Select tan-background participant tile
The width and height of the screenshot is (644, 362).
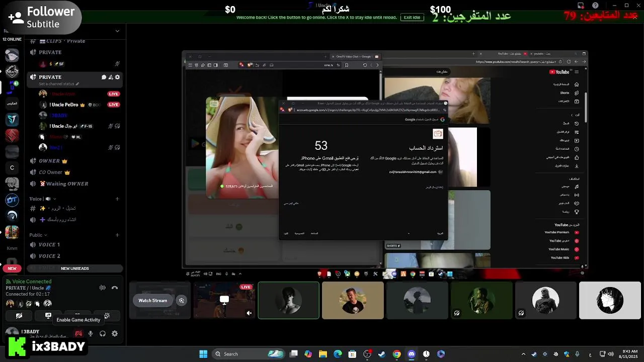point(353,301)
